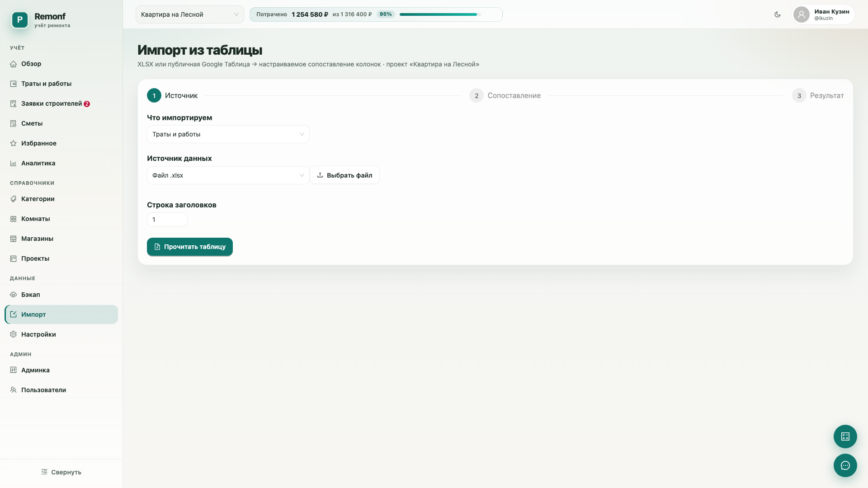This screenshot has width=868, height=488.
Task: Expand the Что импортируем dropdown
Action: [228, 134]
